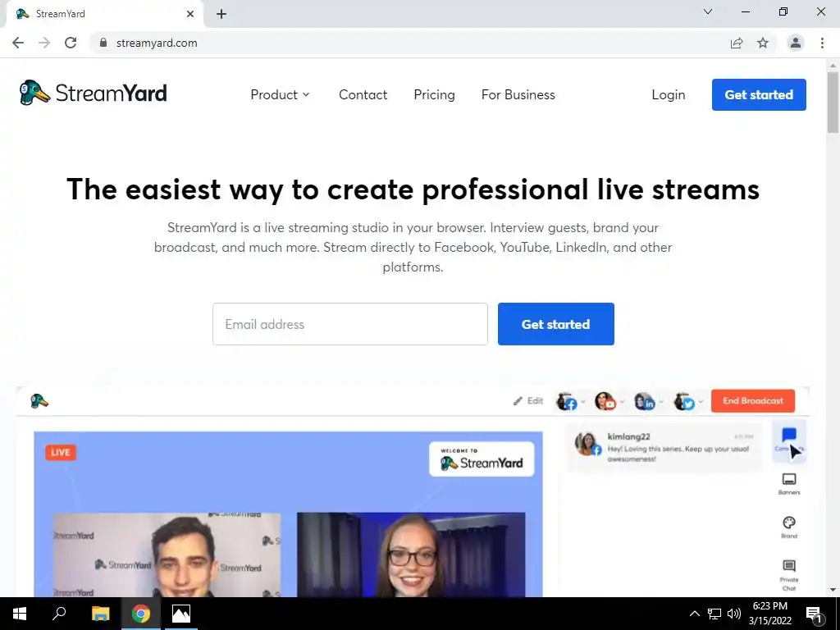Viewport: 840px width, 630px height.
Task: Click the Email address input field
Action: (x=349, y=324)
